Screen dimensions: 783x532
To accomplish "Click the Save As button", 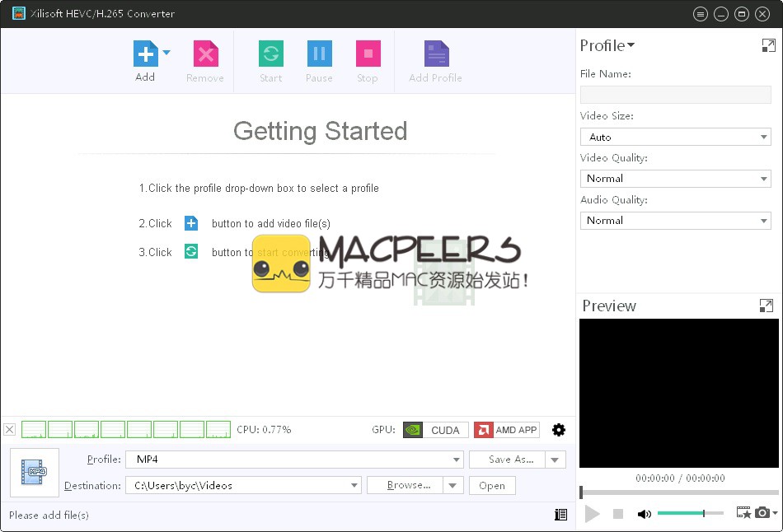I will click(x=507, y=460).
